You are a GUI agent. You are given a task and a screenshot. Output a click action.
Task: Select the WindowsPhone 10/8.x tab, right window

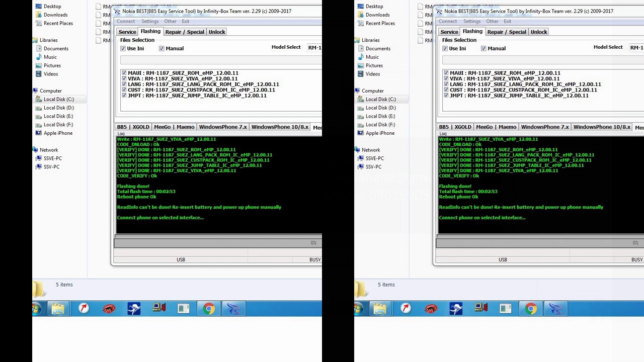602,127
